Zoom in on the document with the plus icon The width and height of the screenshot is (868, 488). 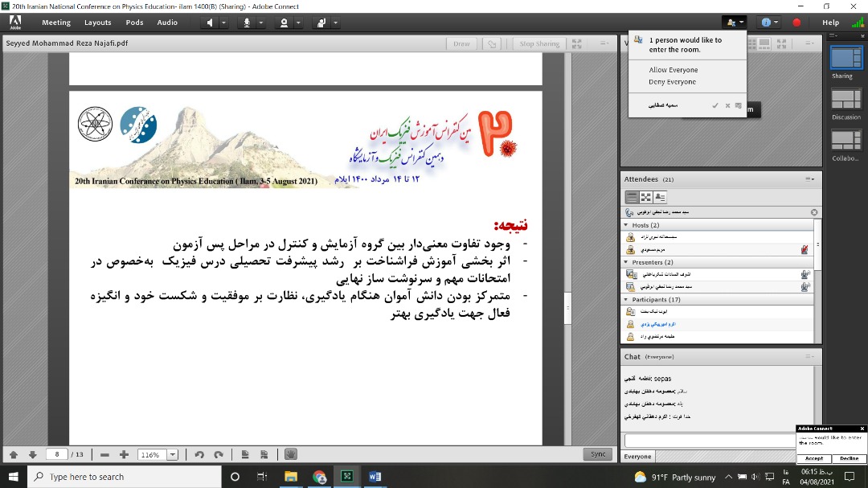pos(124,454)
